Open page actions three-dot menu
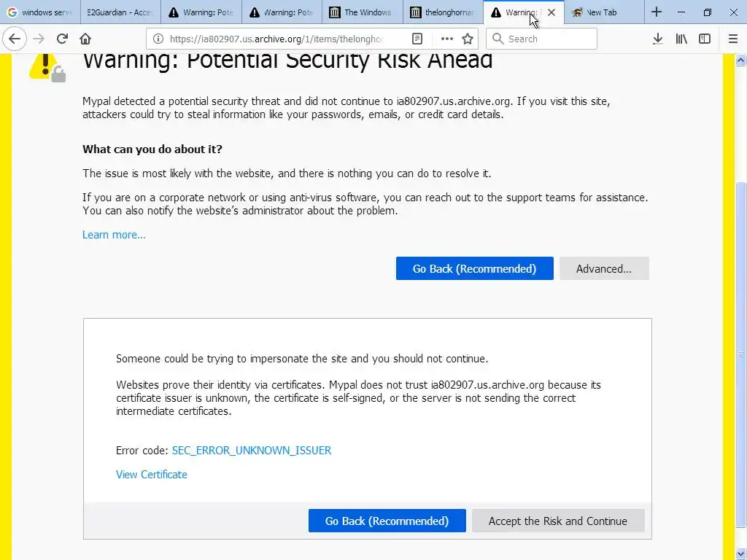The image size is (747, 560). [x=446, y=39]
